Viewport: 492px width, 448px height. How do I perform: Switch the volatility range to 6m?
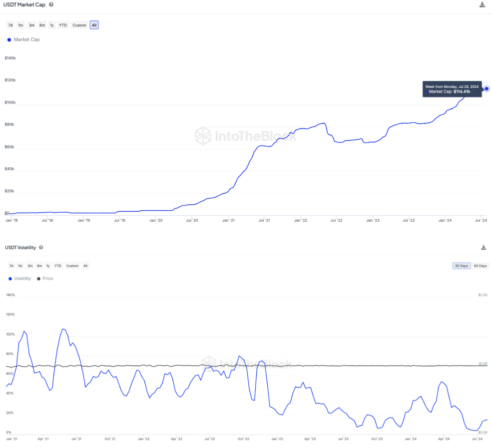[x=39, y=266]
